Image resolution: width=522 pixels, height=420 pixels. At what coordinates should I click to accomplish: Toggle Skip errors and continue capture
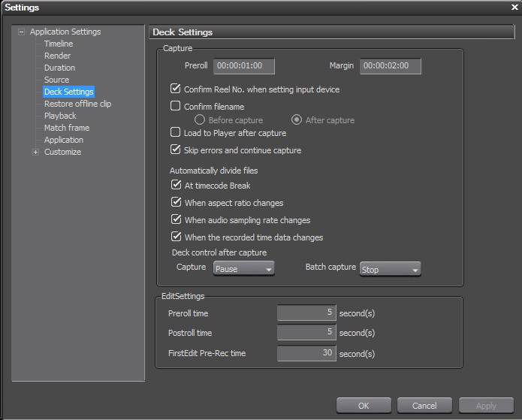(176, 150)
